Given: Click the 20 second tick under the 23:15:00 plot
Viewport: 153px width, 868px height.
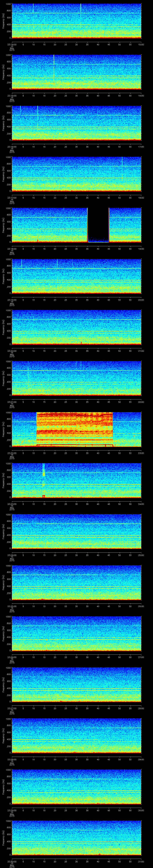Looking at the screenshot, I should click(55, 96).
